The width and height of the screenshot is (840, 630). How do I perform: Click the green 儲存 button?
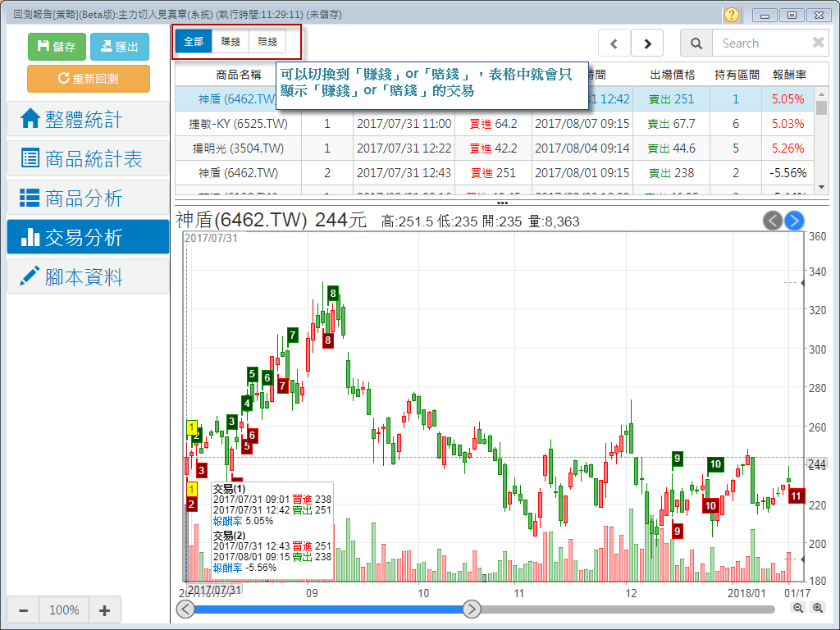pos(57,47)
